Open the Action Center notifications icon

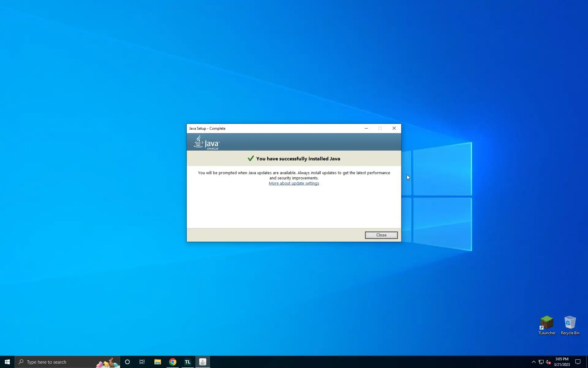point(578,362)
